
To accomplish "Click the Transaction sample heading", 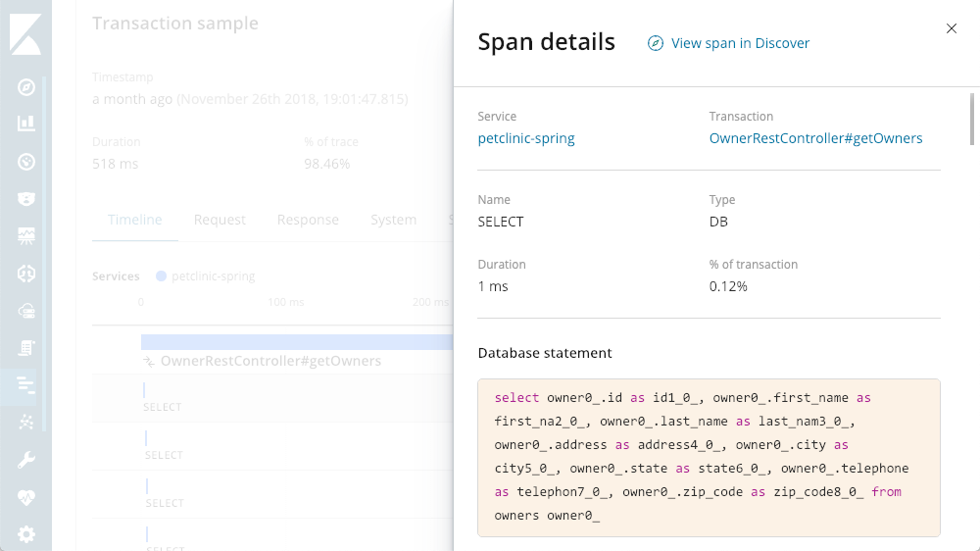I will coord(175,24).
